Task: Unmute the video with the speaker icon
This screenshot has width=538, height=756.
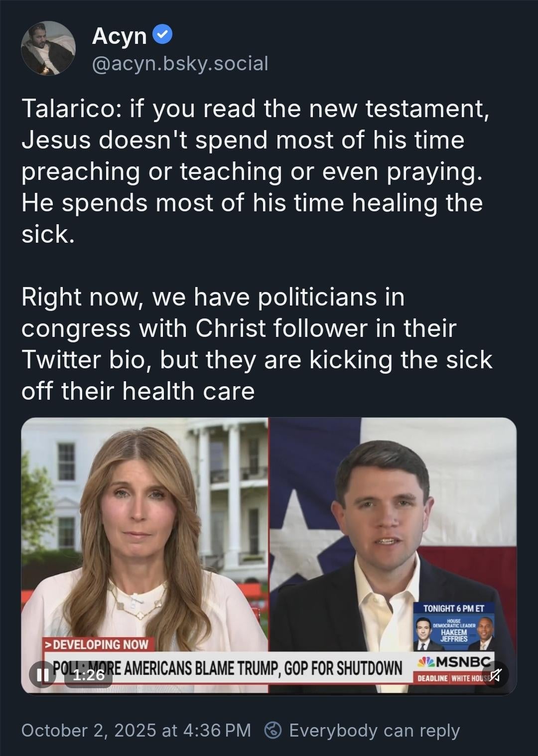Action: click(x=495, y=675)
